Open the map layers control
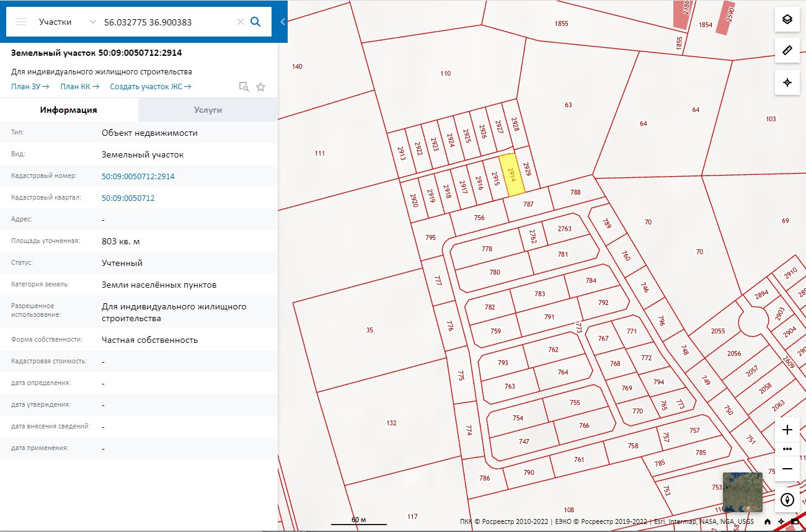Viewport: 806px width, 532px height. (787, 19)
